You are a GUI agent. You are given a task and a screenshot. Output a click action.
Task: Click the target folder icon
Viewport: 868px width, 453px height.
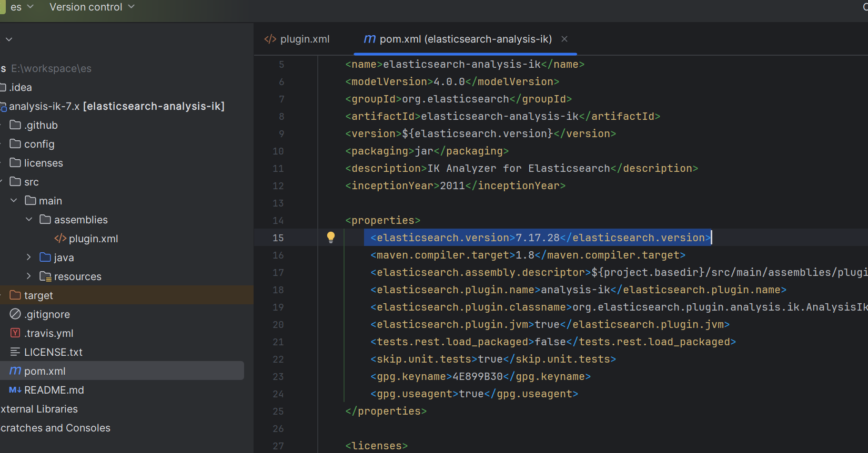click(15, 295)
